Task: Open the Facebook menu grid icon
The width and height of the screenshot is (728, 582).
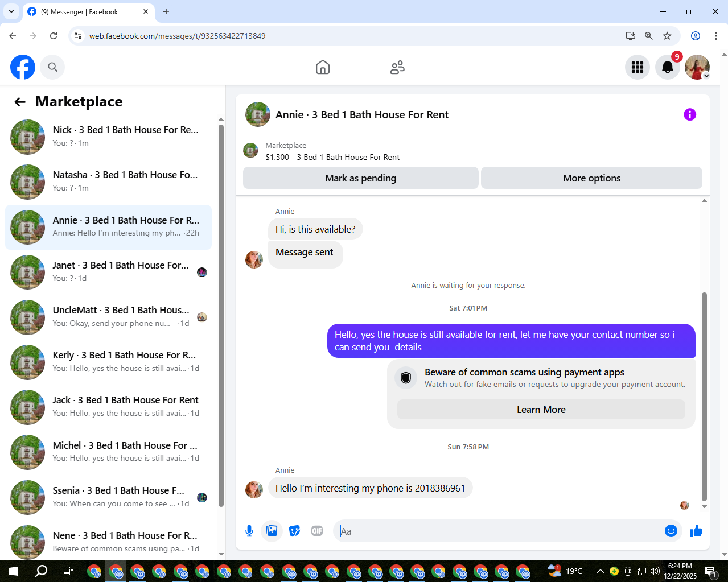Action: (637, 67)
